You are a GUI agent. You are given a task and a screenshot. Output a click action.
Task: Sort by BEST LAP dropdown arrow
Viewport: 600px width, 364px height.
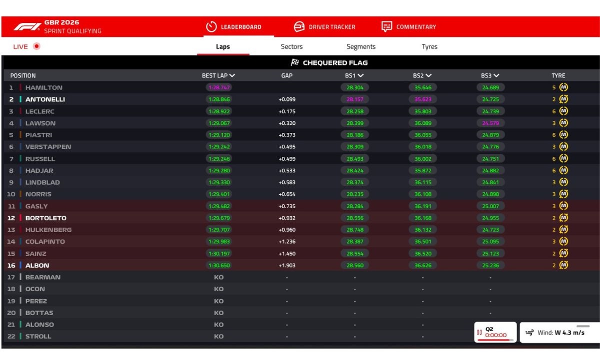(232, 75)
